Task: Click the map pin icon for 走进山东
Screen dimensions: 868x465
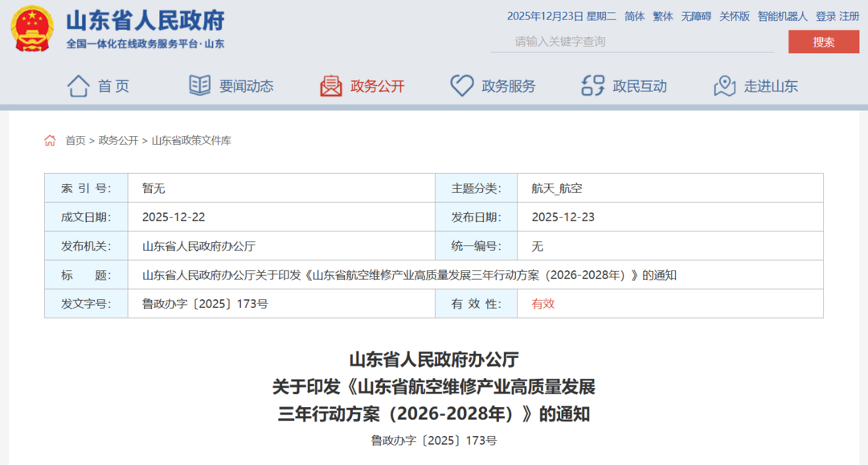Action: click(725, 85)
